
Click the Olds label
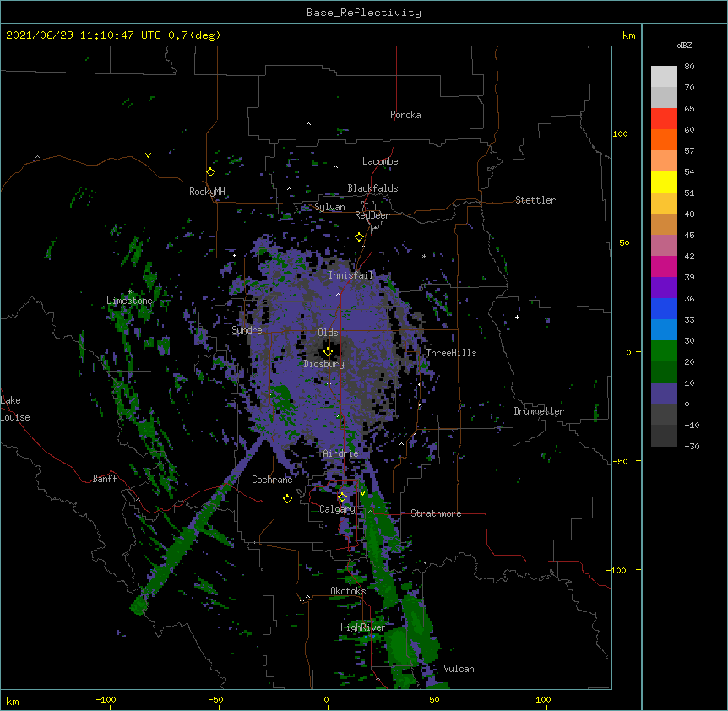coord(328,333)
